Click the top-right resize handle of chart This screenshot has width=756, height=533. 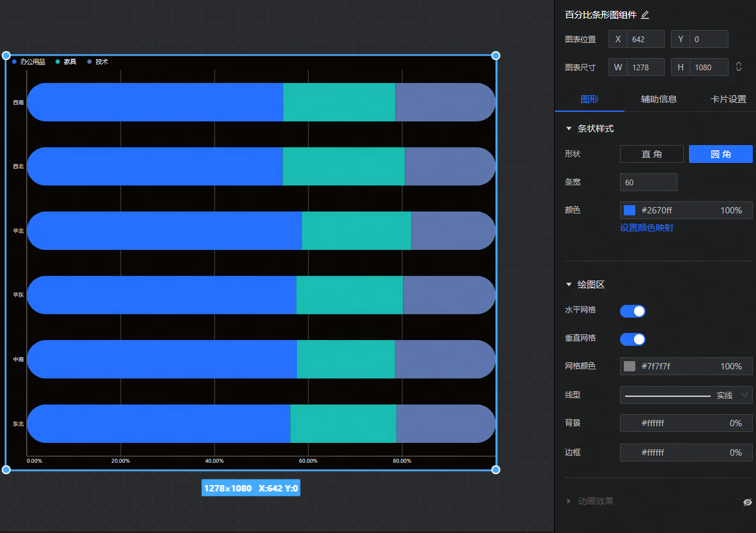coord(495,56)
